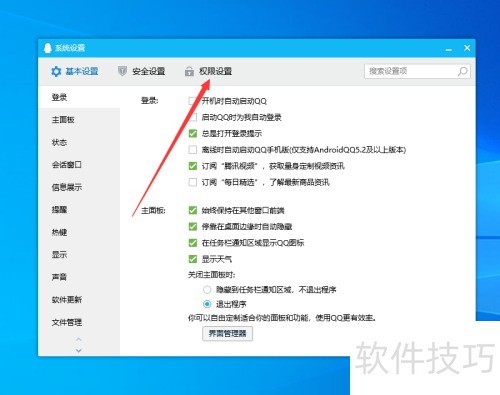Select 显示 in the sidebar
The image size is (500, 395).
coord(79,255)
